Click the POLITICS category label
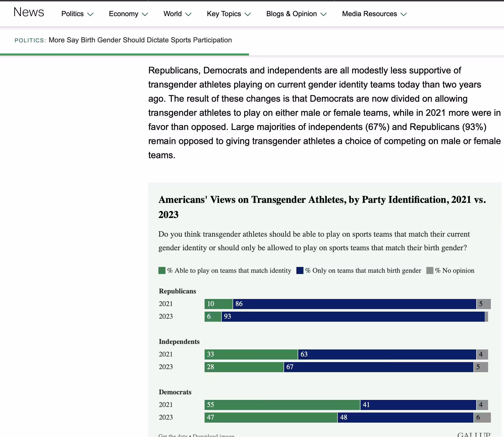Viewport: 504px width, 437px height. (x=30, y=40)
